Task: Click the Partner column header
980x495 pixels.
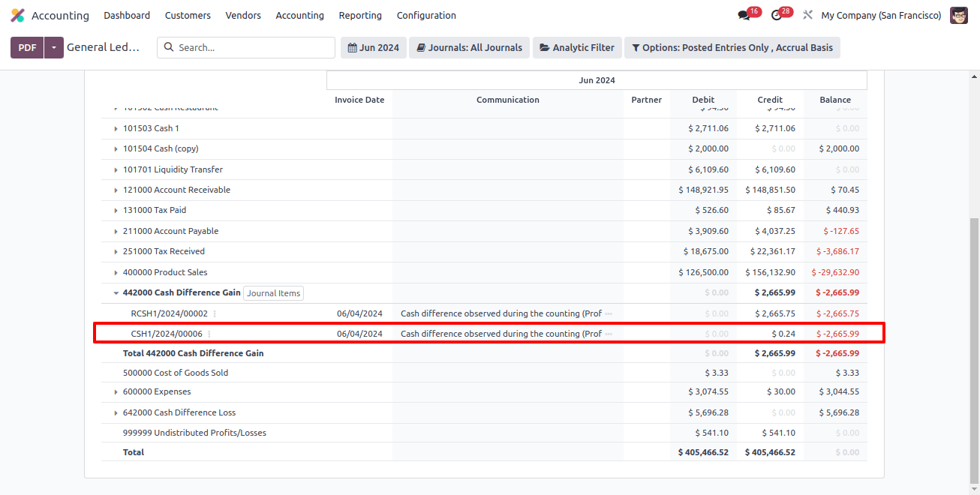Action: click(647, 100)
